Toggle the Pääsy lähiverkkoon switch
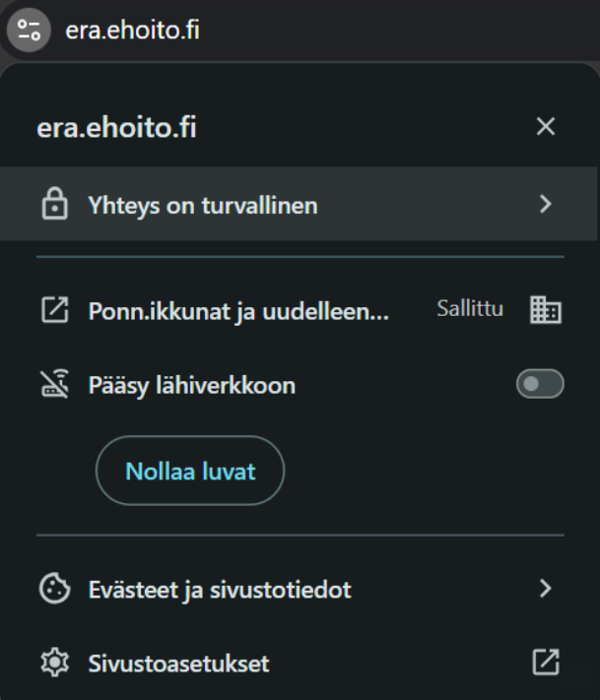Screen dimensions: 600x700 click(540, 386)
